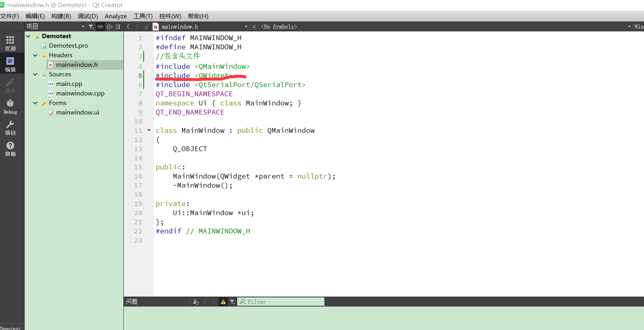Go back in editor navigation history

tap(128, 27)
